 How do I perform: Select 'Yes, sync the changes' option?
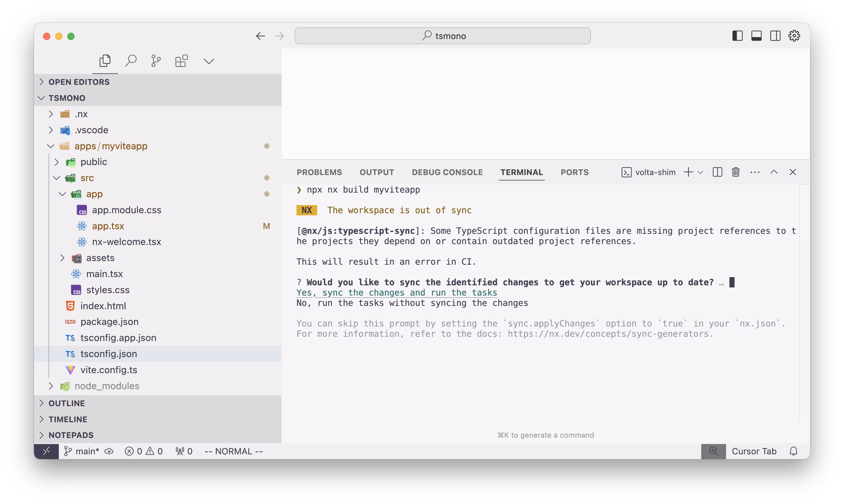coord(397,292)
